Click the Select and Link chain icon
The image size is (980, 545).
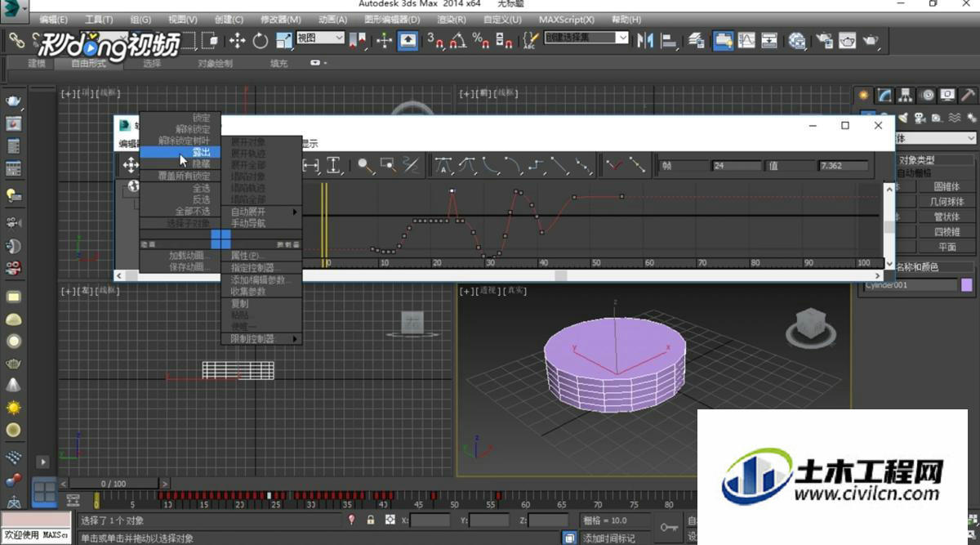pos(16,40)
